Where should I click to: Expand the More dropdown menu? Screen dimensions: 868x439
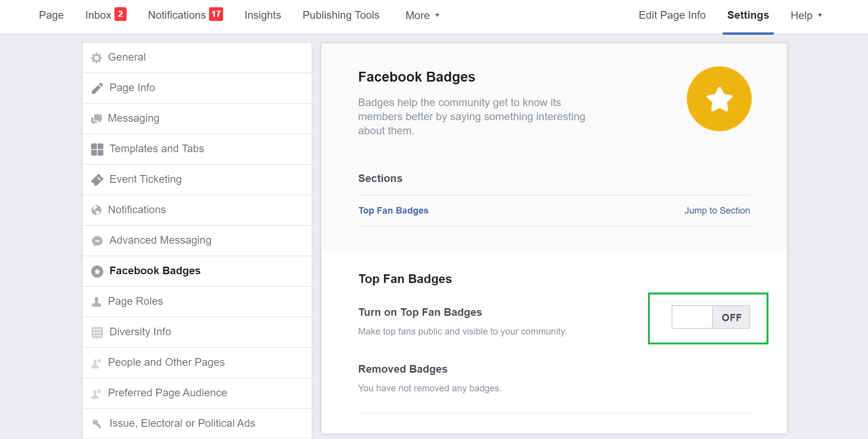click(422, 15)
